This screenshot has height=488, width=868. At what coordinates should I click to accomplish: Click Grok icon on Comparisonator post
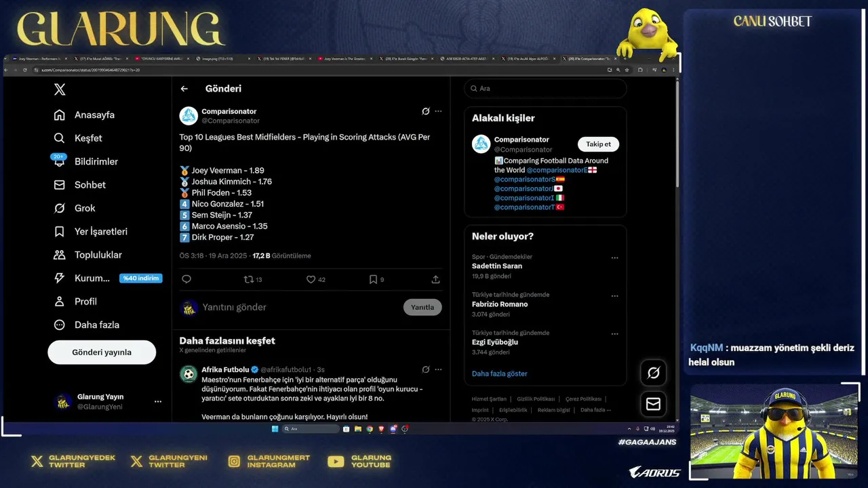pyautogui.click(x=425, y=111)
